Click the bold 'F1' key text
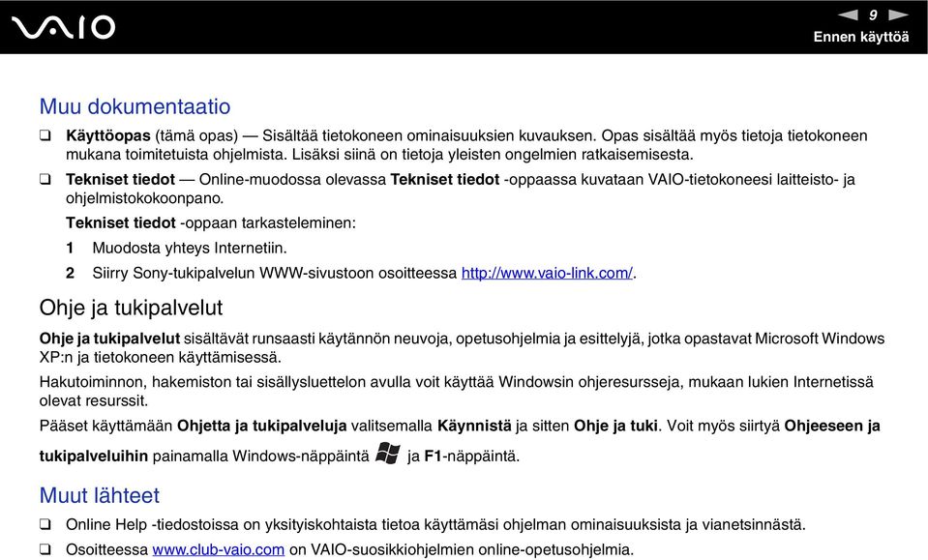The image size is (928, 560). pos(434,457)
